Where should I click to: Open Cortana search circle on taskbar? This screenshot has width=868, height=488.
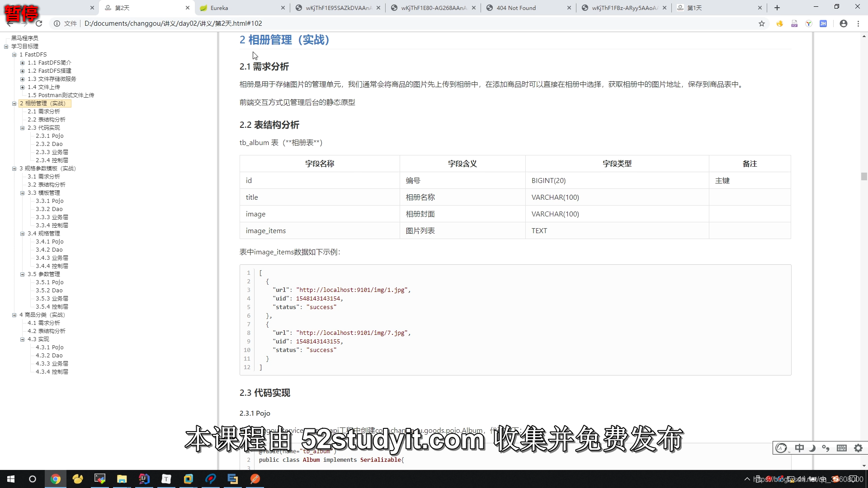point(33,479)
